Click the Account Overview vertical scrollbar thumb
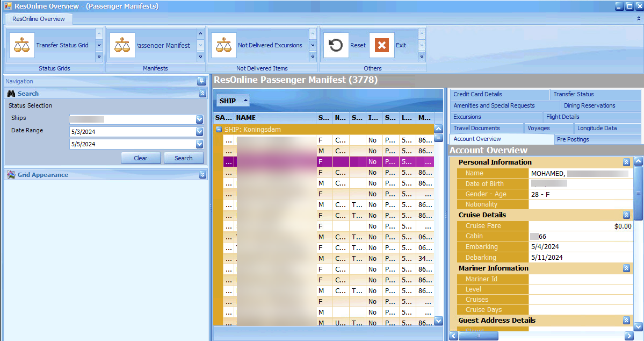 pyautogui.click(x=638, y=193)
